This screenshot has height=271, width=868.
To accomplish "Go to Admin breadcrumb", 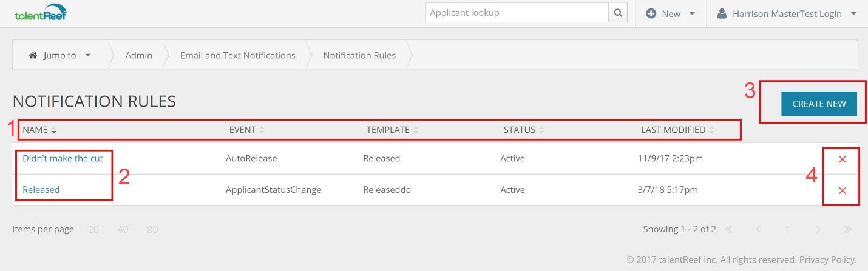I will (138, 55).
